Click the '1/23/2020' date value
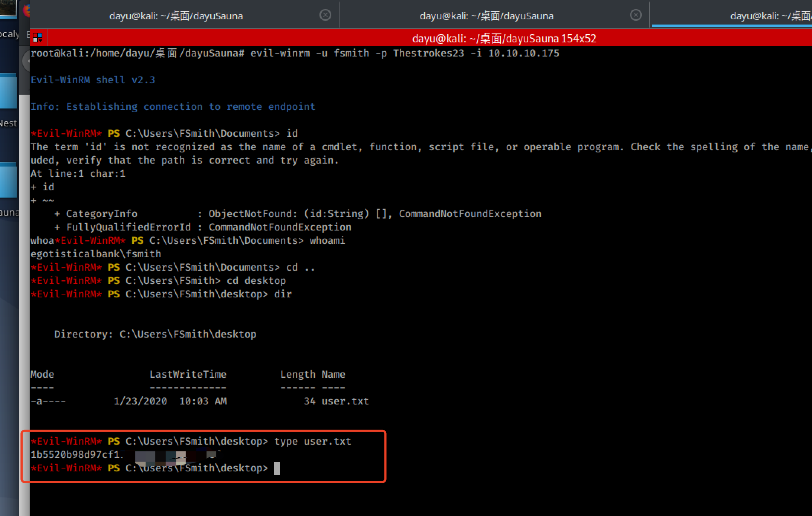This screenshot has width=812, height=516. 140,401
